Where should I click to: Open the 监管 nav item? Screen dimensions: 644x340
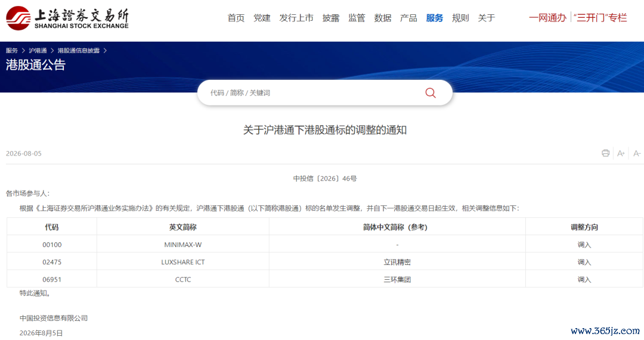357,18
